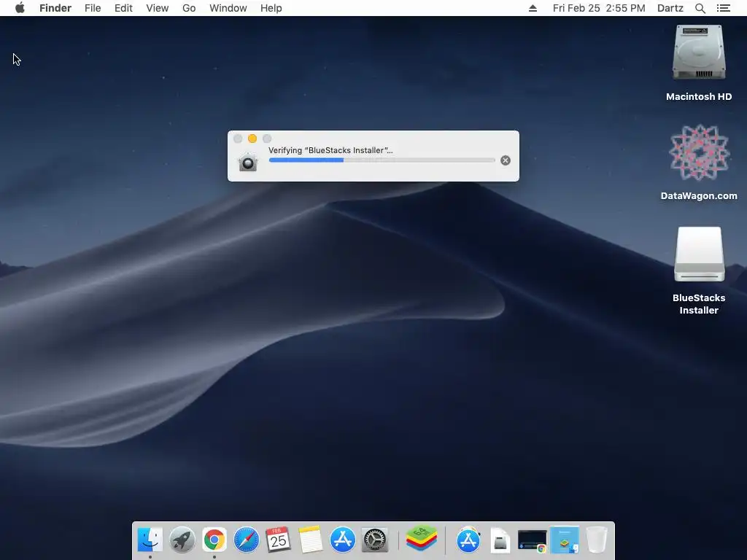Click the date and time display
Screen dimensions: 747x560
(x=599, y=8)
